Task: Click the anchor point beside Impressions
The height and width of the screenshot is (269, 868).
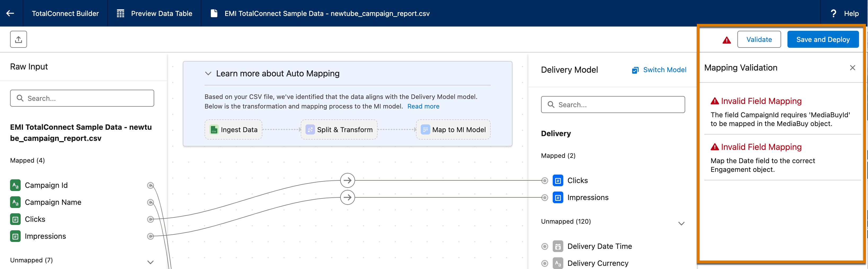Action: pyautogui.click(x=150, y=236)
